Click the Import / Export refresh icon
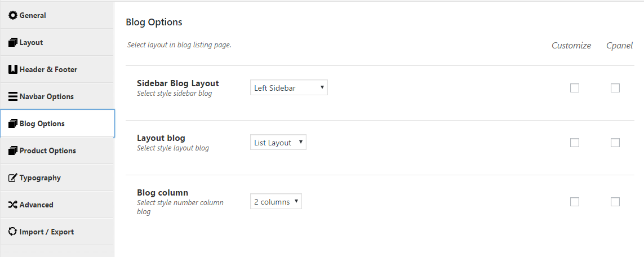 pyautogui.click(x=13, y=232)
